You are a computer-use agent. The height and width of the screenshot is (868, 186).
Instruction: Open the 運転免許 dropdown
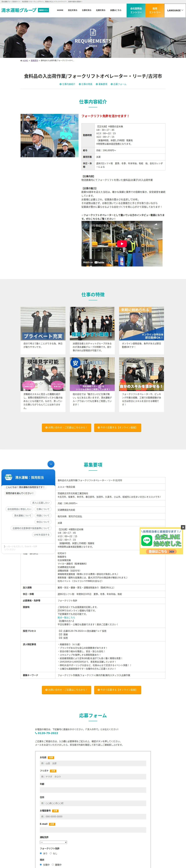(x=53, y=842)
